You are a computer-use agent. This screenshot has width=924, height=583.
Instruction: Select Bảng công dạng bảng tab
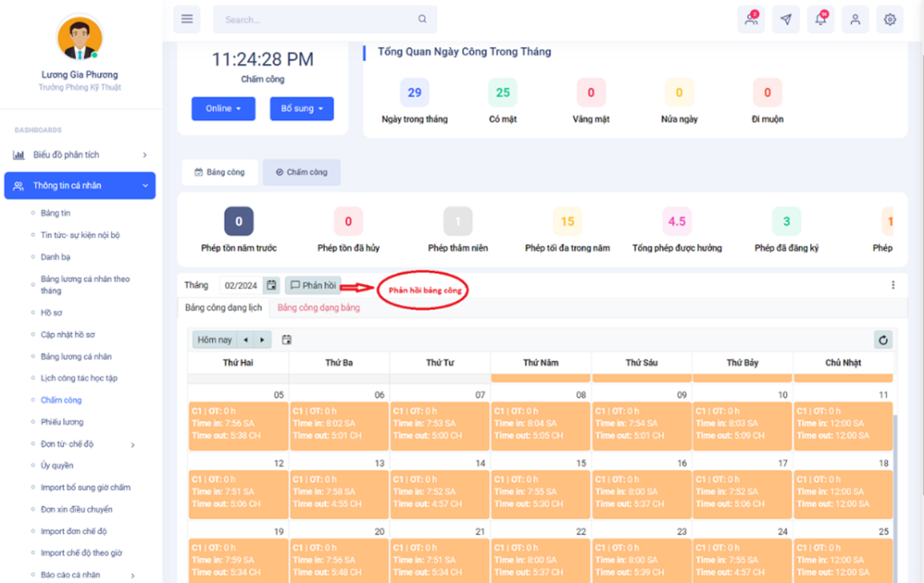tap(318, 308)
